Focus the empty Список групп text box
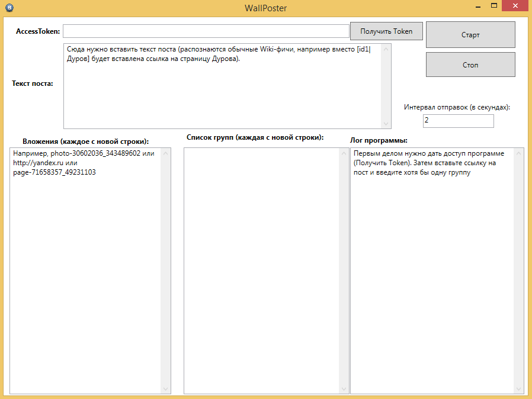This screenshot has height=399, width=532. [x=261, y=266]
